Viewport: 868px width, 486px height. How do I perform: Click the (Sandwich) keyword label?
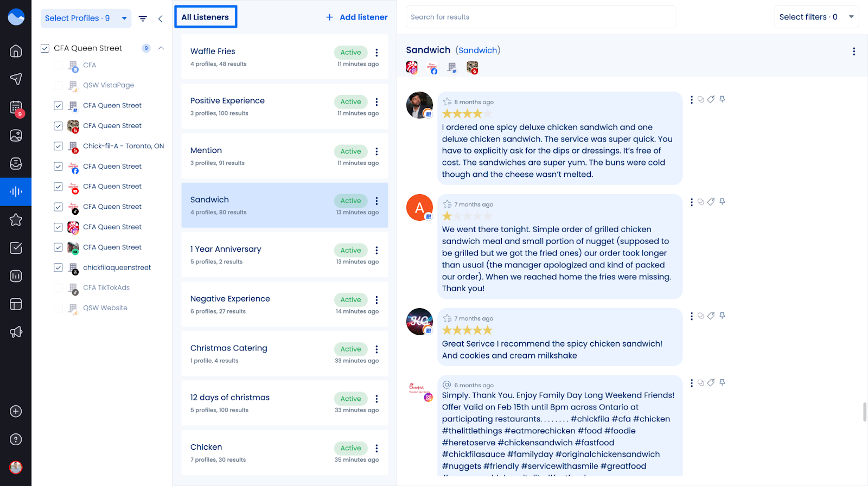pyautogui.click(x=478, y=50)
